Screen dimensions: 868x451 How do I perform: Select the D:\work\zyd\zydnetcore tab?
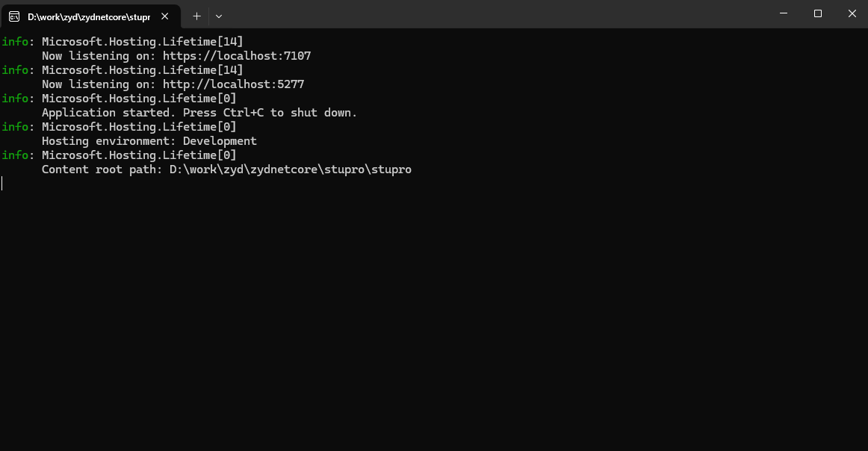[x=90, y=16]
